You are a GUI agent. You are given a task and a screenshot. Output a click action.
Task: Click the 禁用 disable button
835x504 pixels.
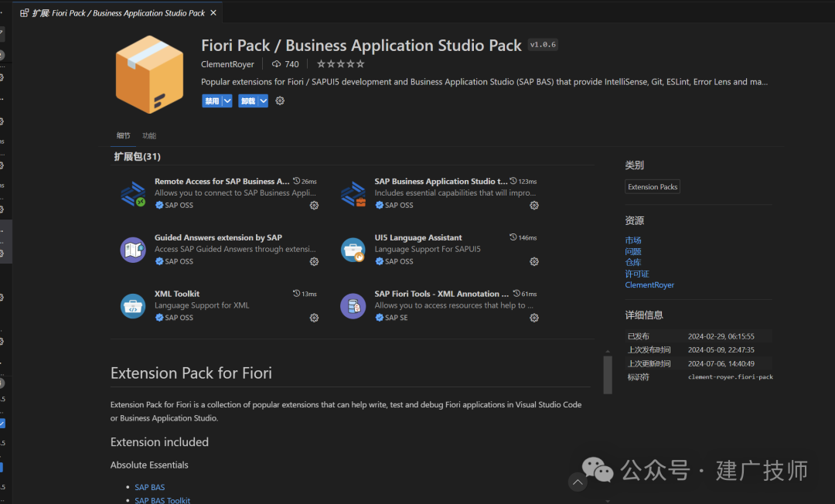[x=212, y=100]
